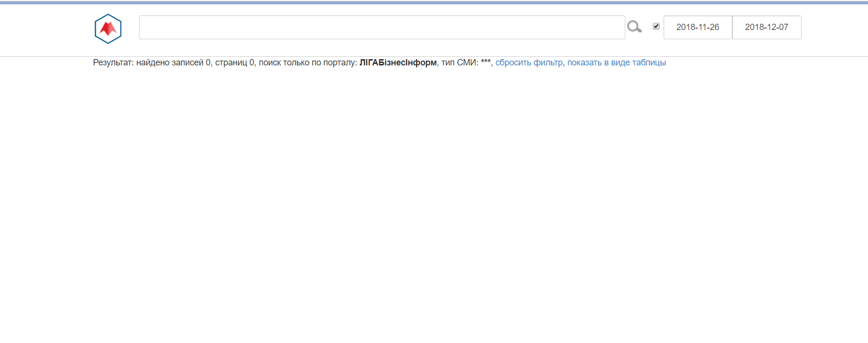Image resolution: width=868 pixels, height=343 pixels.
Task: Click 'поиск только по порталу' text
Action: tap(308, 62)
